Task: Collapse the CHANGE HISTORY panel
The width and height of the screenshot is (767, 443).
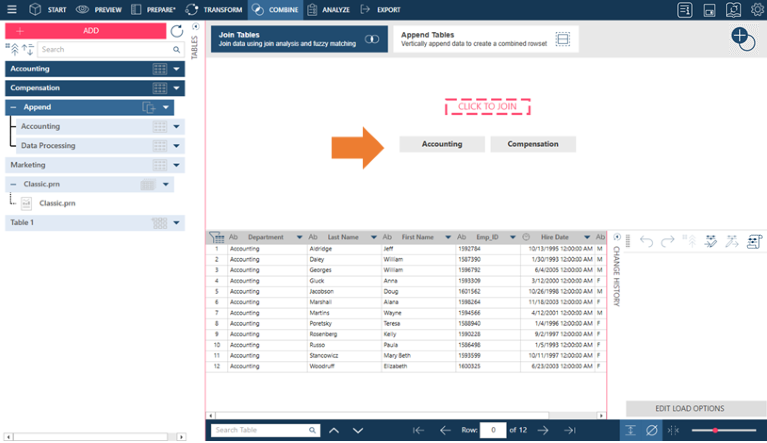Action: point(617,237)
